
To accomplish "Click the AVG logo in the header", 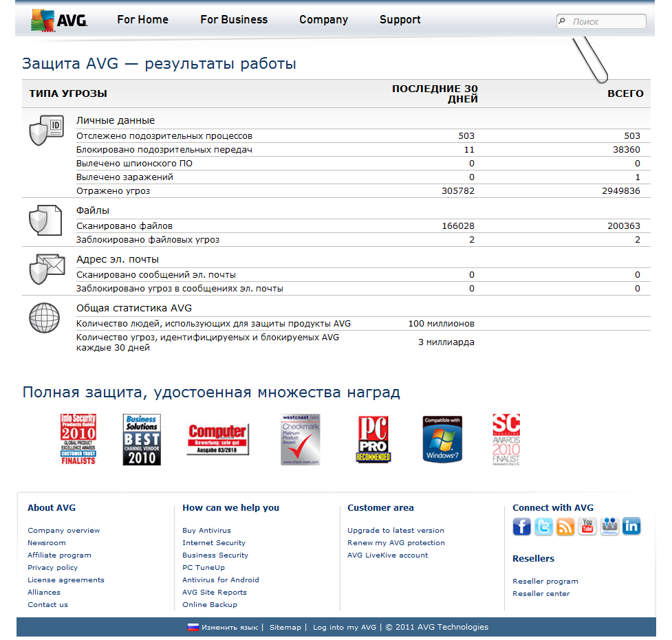I will (x=59, y=20).
